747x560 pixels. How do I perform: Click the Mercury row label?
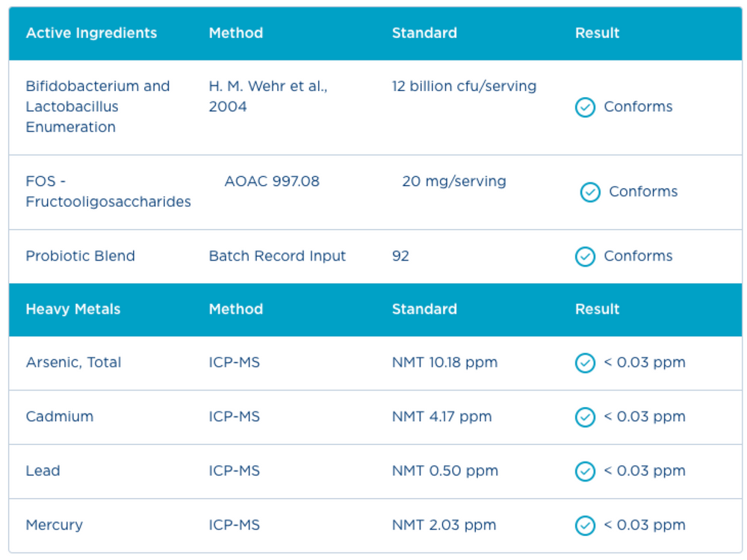tap(55, 525)
